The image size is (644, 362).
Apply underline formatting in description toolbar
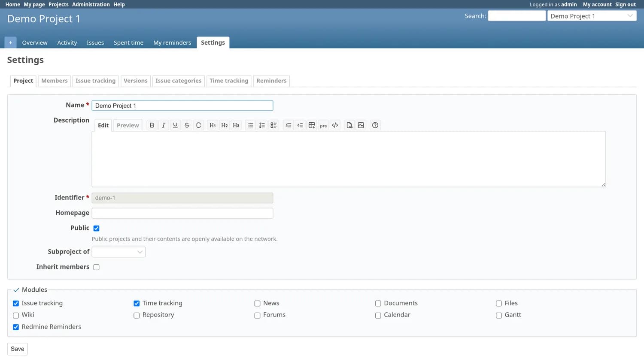click(x=175, y=125)
